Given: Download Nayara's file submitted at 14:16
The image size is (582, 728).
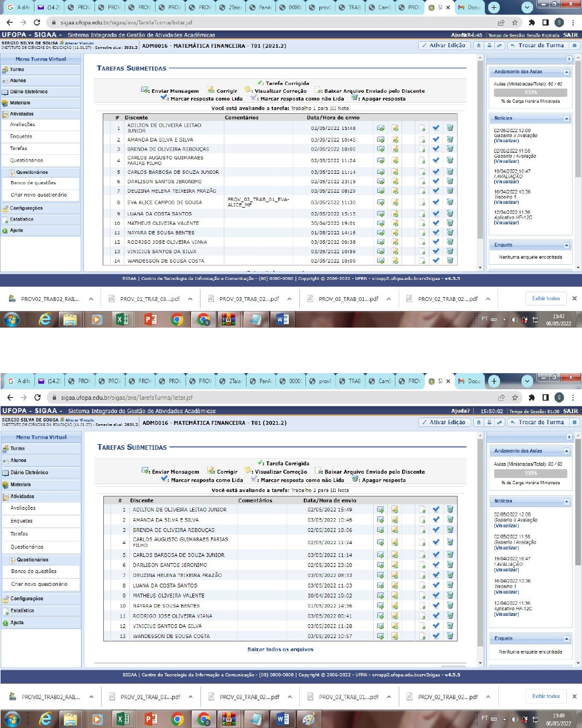Looking at the screenshot, I should 422,233.
